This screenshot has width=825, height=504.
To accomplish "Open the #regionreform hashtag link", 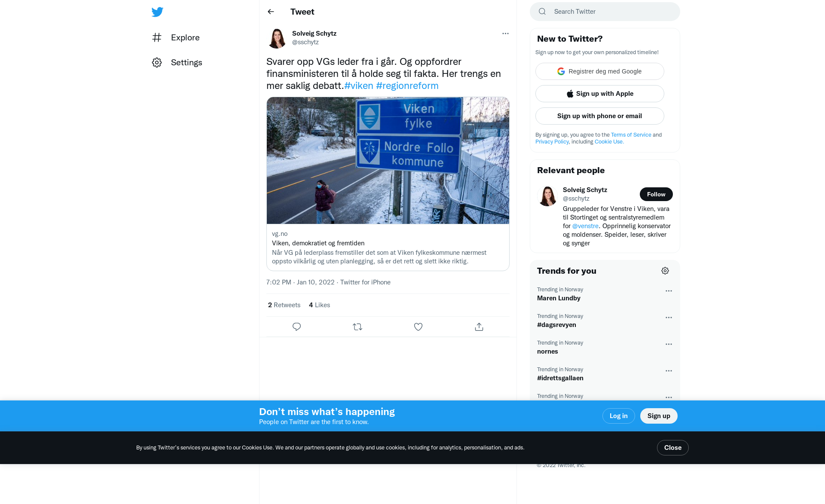I will point(407,86).
